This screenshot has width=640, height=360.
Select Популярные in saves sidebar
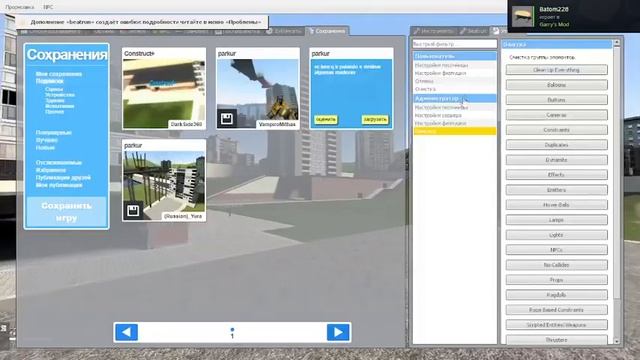click(x=53, y=133)
